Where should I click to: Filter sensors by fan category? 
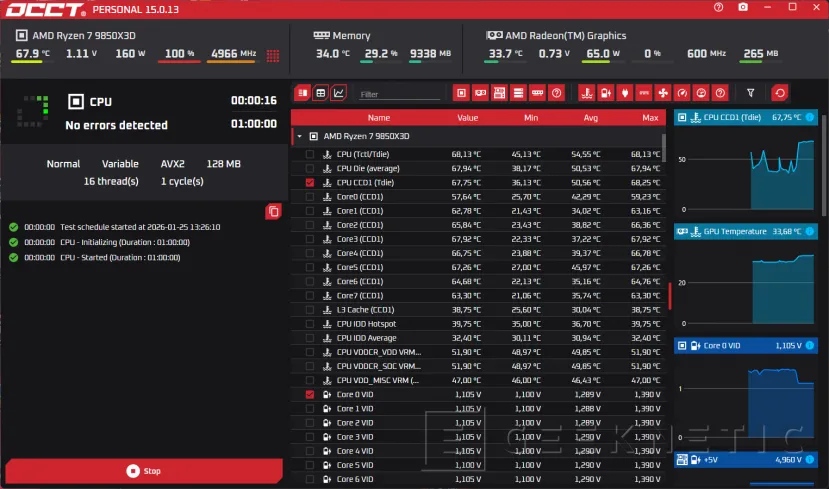coord(662,93)
